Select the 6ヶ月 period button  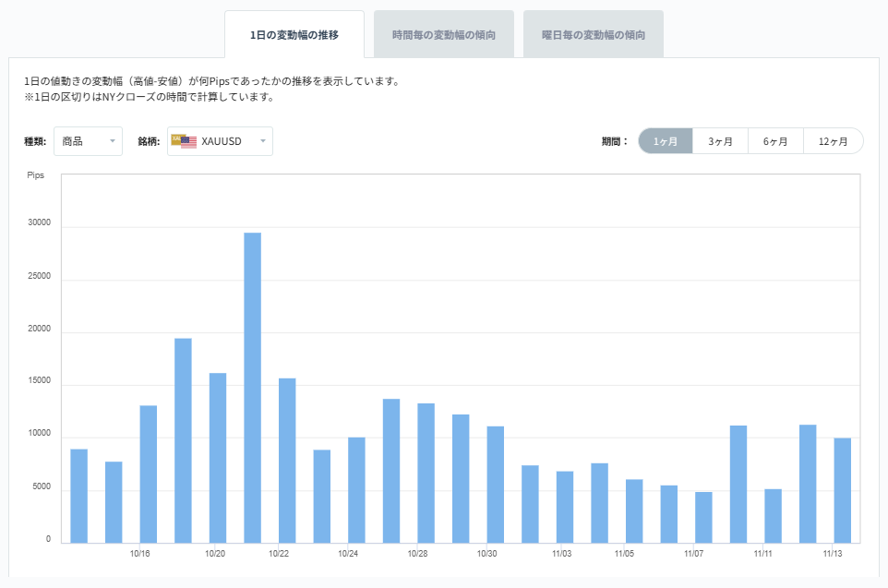click(x=776, y=140)
